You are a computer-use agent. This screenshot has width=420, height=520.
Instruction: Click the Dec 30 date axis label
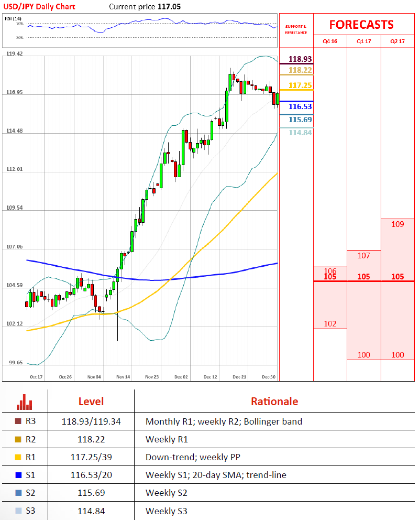click(269, 377)
